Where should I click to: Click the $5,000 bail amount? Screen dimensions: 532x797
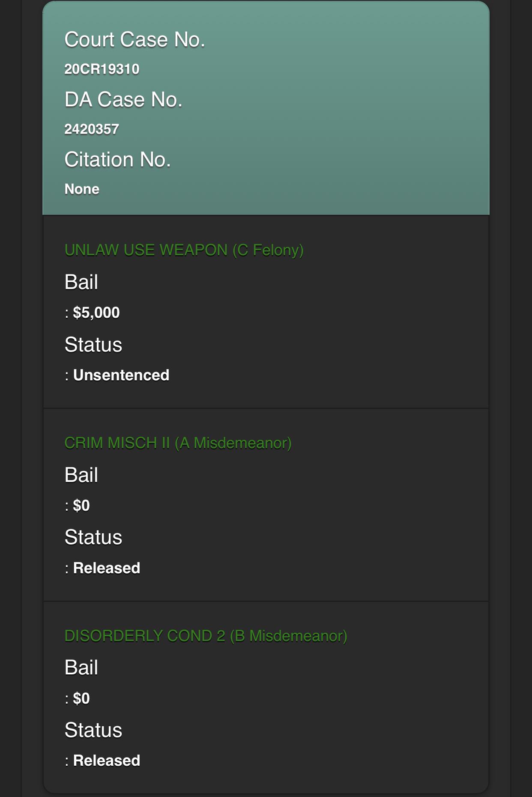click(x=96, y=313)
